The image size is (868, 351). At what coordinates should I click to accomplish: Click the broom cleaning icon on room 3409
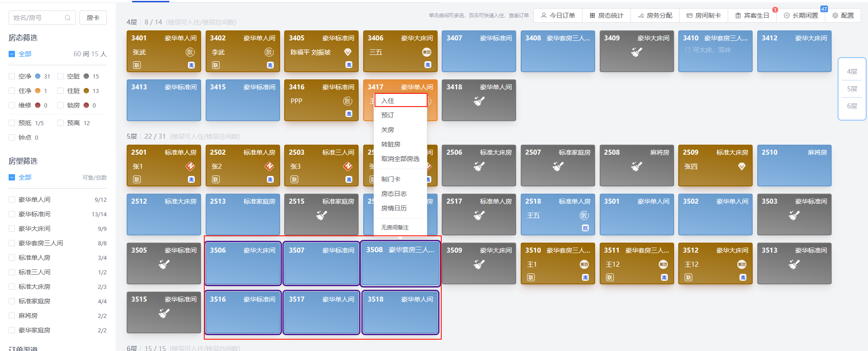pos(636,52)
